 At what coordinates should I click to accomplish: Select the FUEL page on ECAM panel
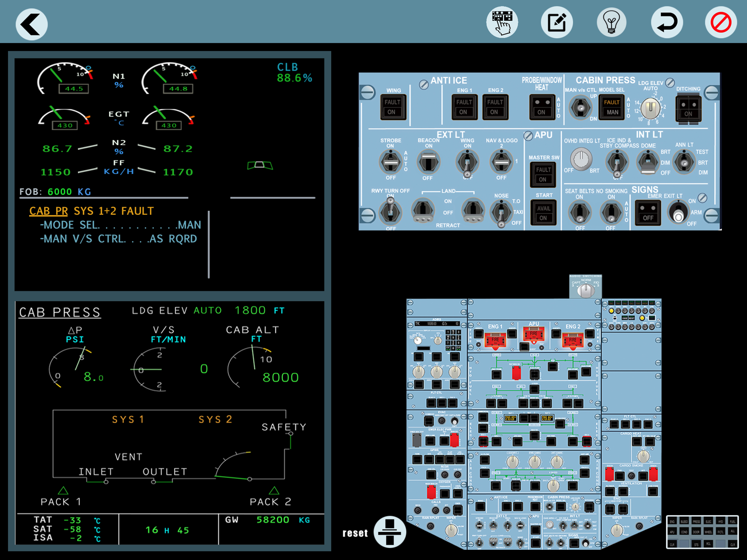(x=733, y=521)
